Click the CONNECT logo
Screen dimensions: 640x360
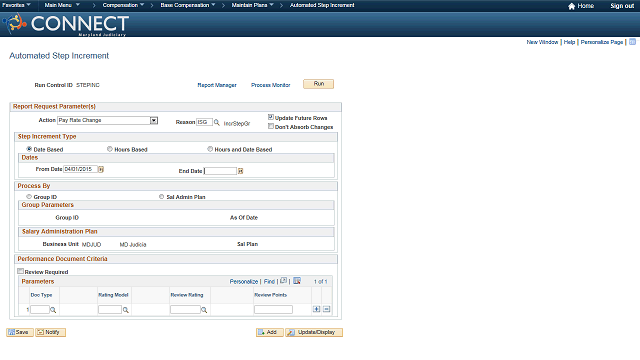click(66, 24)
